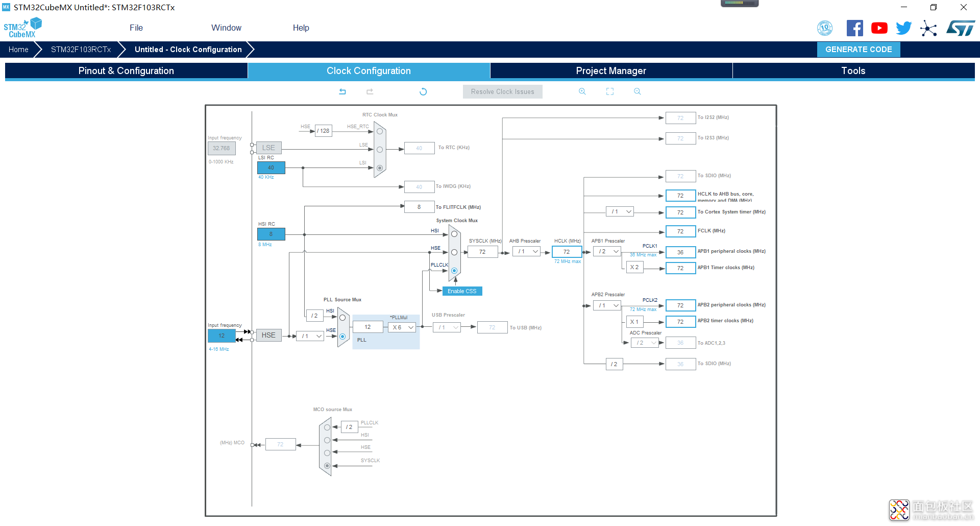This screenshot has height=526, width=980.
Task: Switch to Tools tab
Action: (x=853, y=71)
